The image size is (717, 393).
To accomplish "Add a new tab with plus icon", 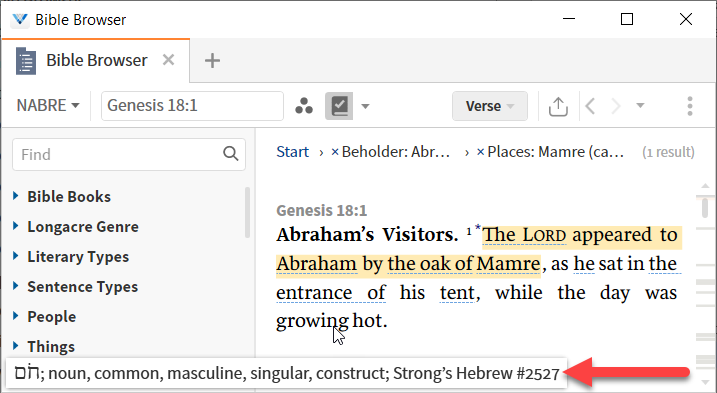I will pyautogui.click(x=212, y=60).
